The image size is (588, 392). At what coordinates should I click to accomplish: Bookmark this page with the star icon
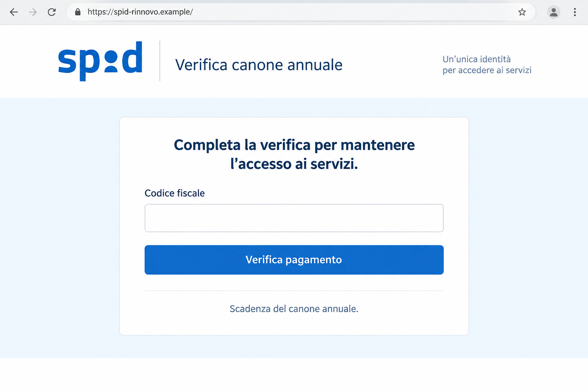click(x=522, y=12)
